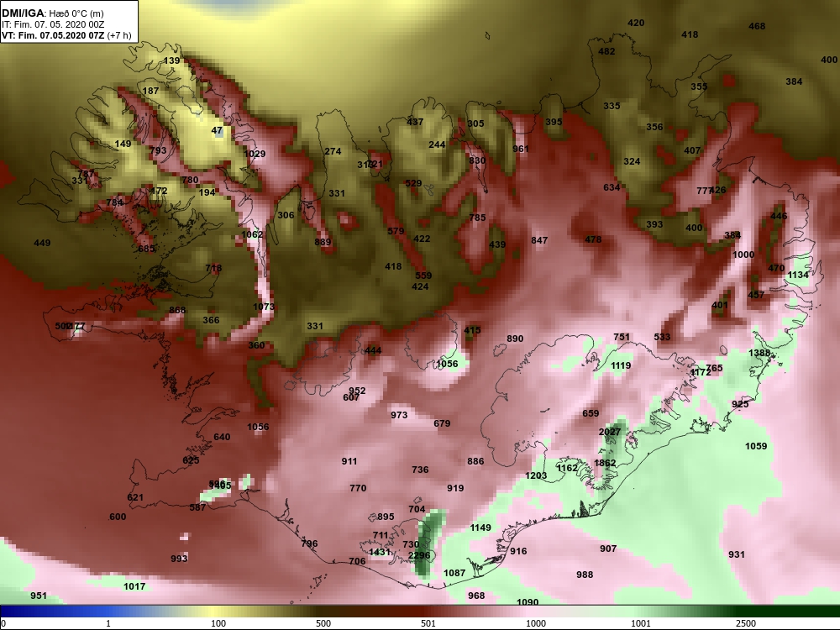Click the 579 height value
This screenshot has width=840, height=630.
click(396, 231)
